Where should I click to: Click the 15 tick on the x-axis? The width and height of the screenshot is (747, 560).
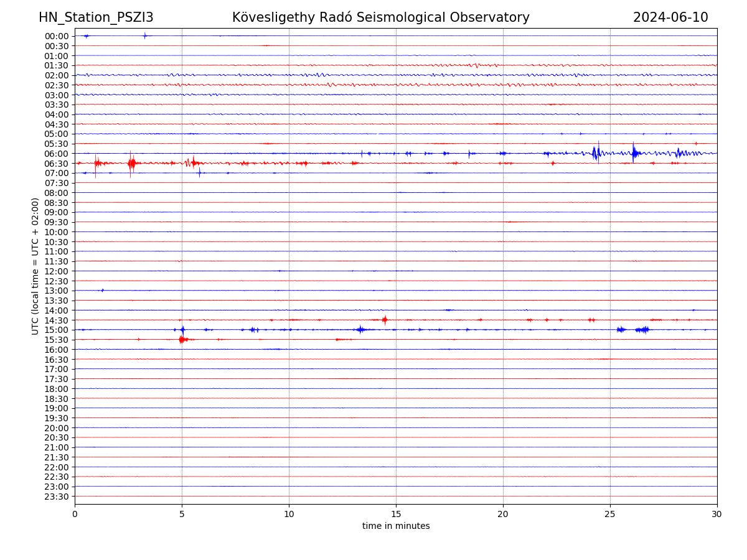(396, 514)
